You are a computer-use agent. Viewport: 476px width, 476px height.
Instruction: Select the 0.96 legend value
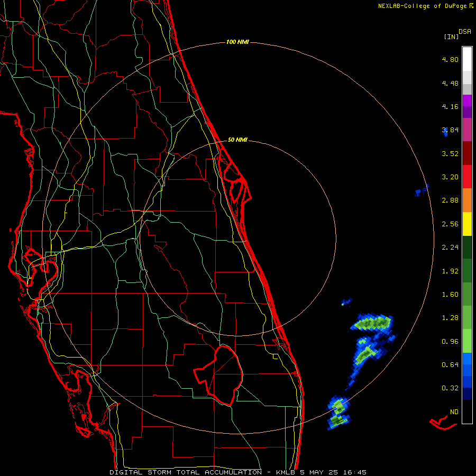pos(450,342)
